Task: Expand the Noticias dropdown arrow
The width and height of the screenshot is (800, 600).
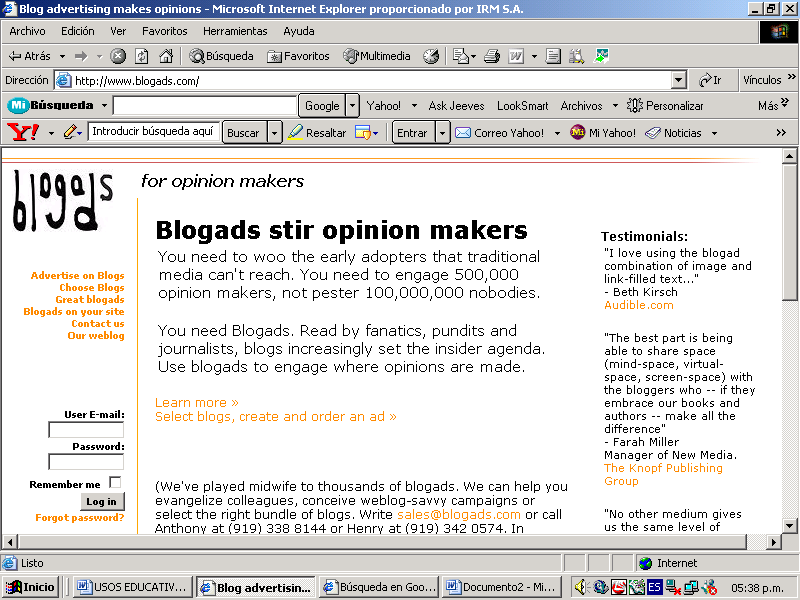Action: [714, 133]
